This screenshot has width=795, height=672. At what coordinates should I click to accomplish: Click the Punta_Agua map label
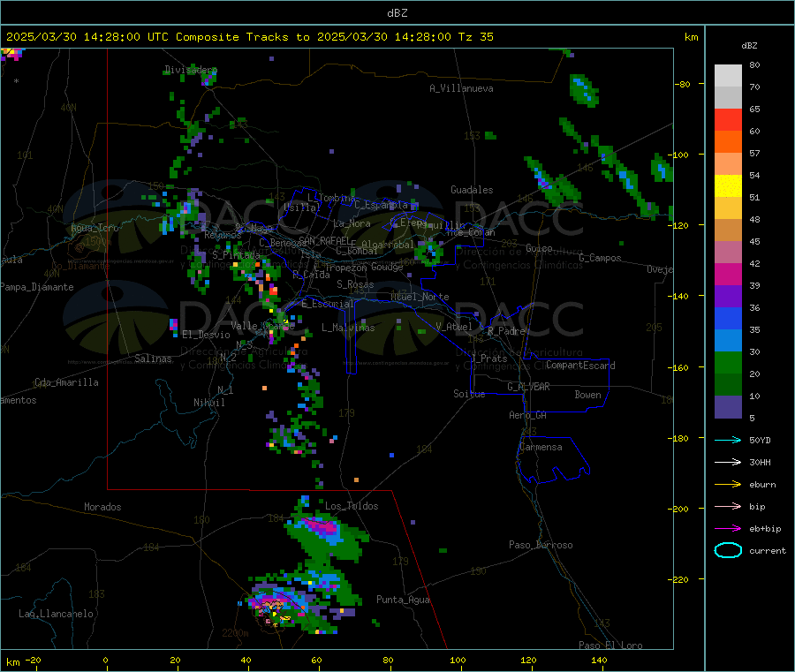pos(403,600)
